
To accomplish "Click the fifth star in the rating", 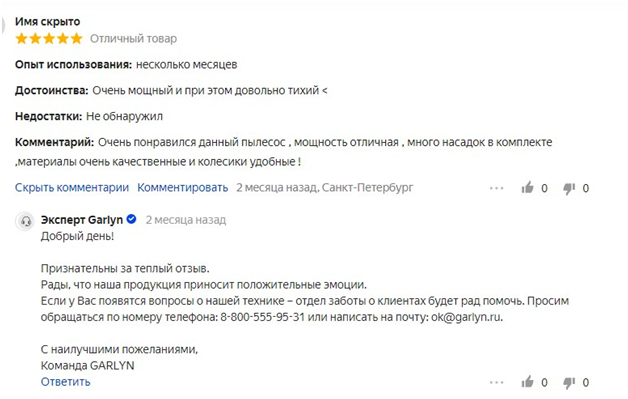I will pos(76,38).
